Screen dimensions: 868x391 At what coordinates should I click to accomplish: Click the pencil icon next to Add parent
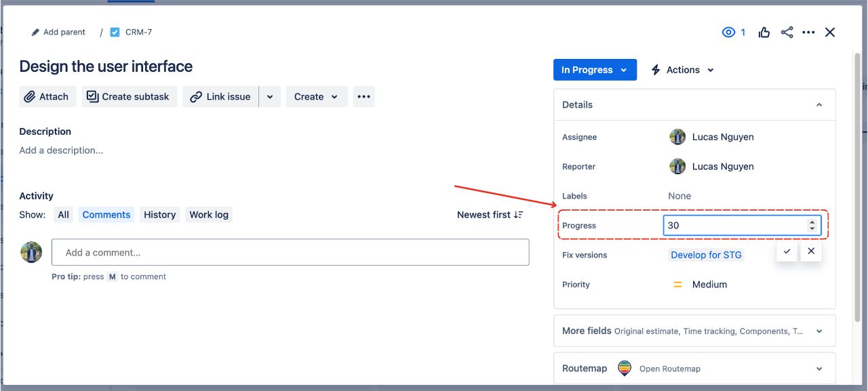(x=34, y=31)
